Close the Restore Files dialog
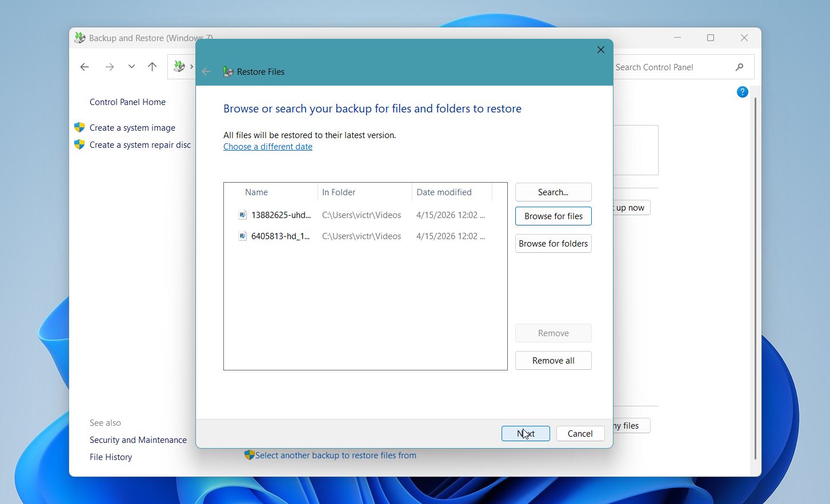This screenshot has height=504, width=830. [x=600, y=50]
